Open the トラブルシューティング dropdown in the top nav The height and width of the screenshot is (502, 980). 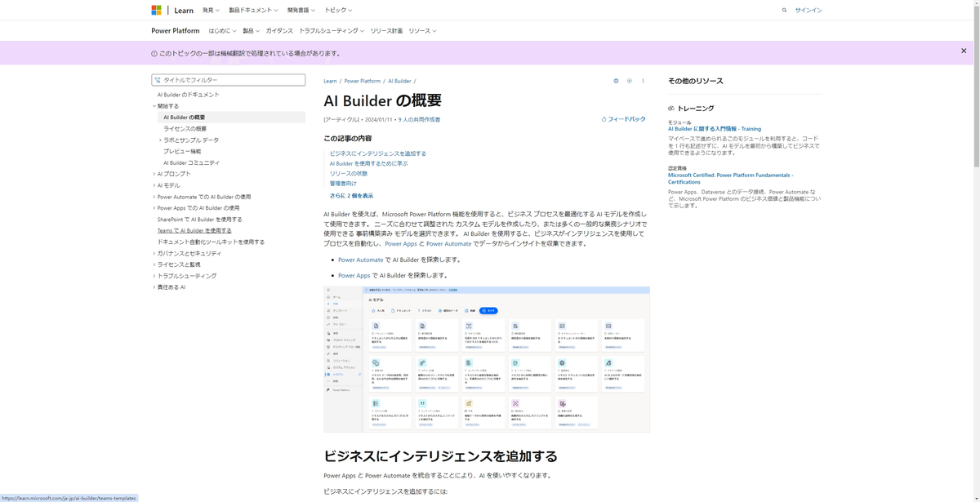332,31
